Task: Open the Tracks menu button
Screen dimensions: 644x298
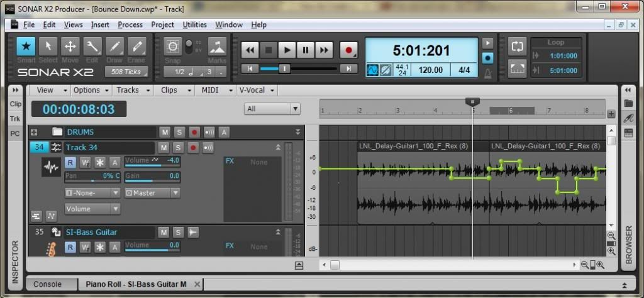Action: [x=133, y=90]
